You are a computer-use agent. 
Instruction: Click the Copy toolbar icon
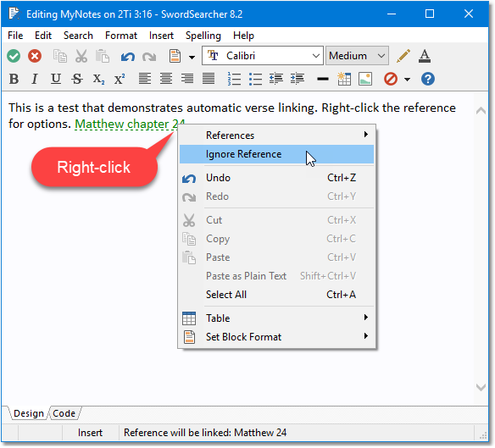[59, 56]
